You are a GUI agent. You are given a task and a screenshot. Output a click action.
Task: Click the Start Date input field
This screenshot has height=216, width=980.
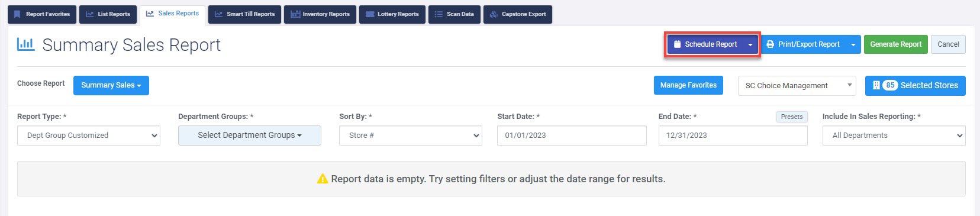click(x=572, y=136)
